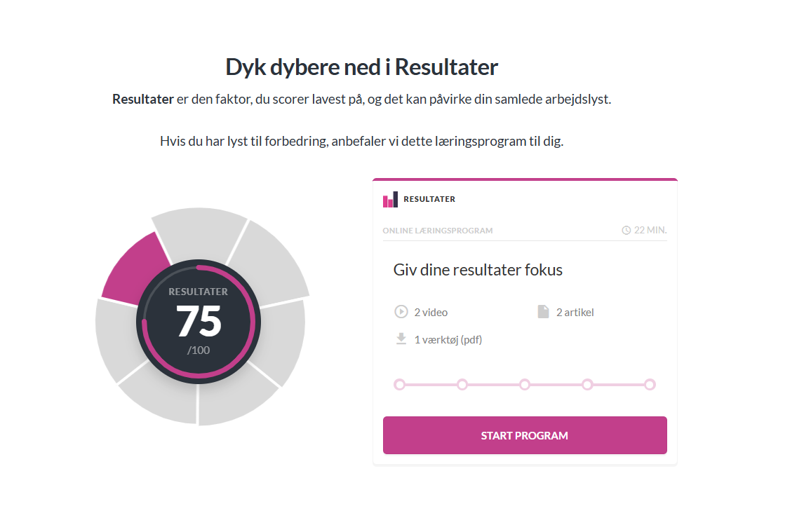Click the RESULTATER card header label
Screen dimensions: 811x532
pyautogui.click(x=429, y=199)
